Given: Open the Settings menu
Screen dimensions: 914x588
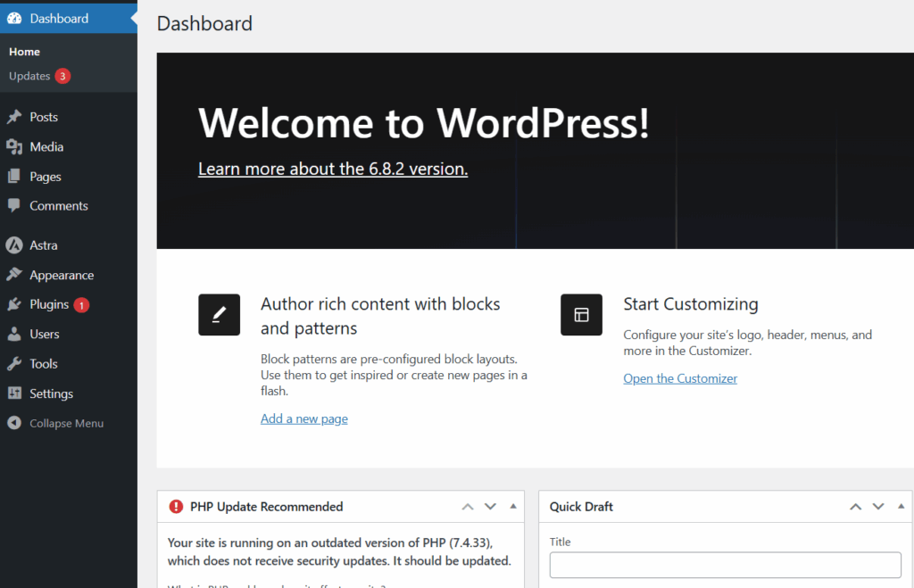Looking at the screenshot, I should click(69, 393).
